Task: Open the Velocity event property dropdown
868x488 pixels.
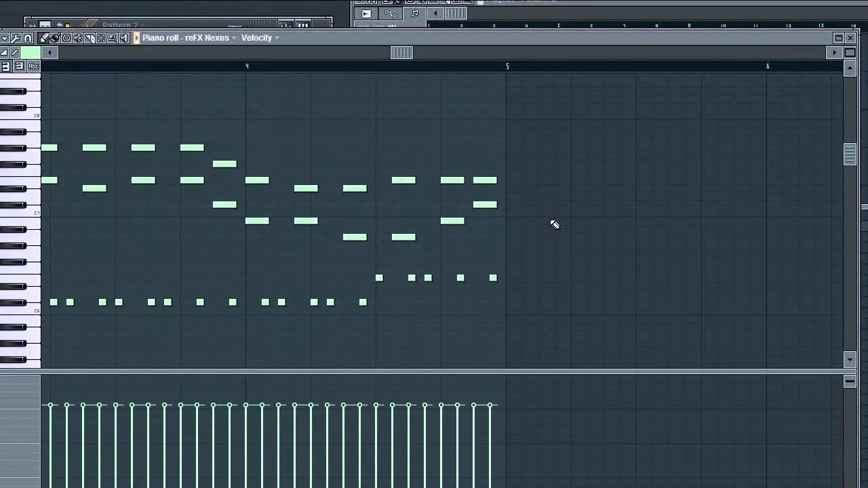Action: [x=260, y=38]
